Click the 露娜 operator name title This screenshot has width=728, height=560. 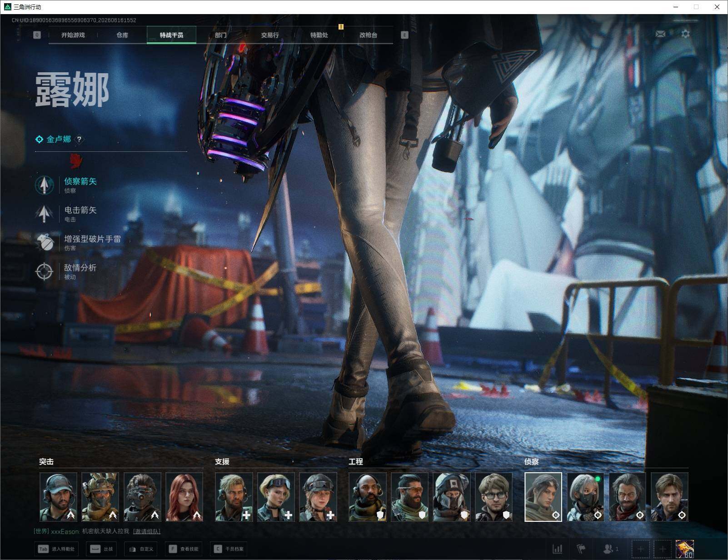72,90
